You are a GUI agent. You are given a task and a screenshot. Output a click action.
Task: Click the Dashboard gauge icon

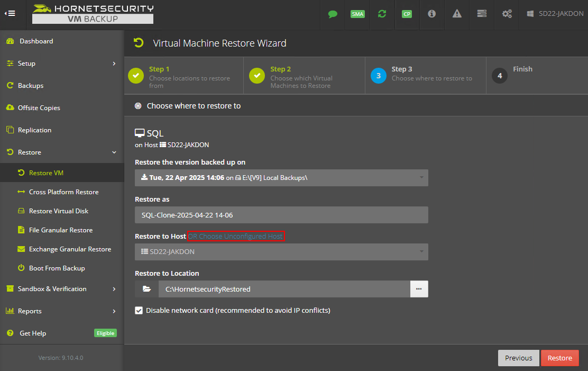click(10, 41)
